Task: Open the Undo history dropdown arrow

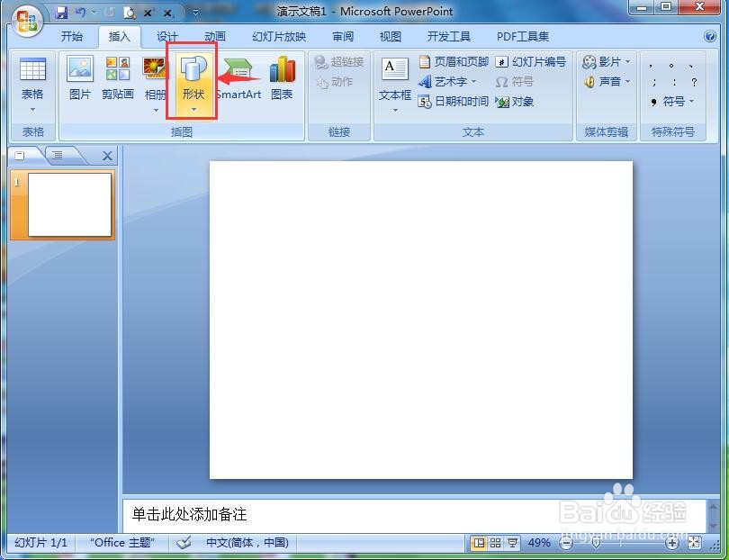Action: coord(94,13)
